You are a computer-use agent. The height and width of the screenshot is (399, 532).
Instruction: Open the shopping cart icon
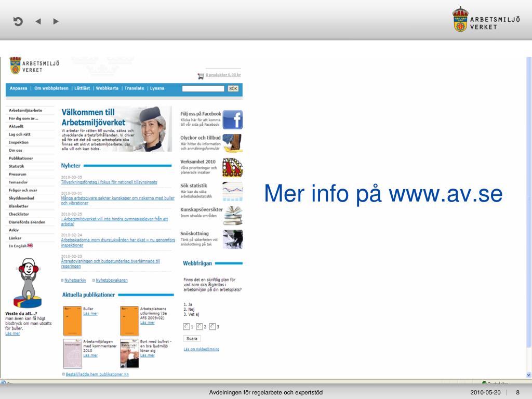click(x=201, y=76)
